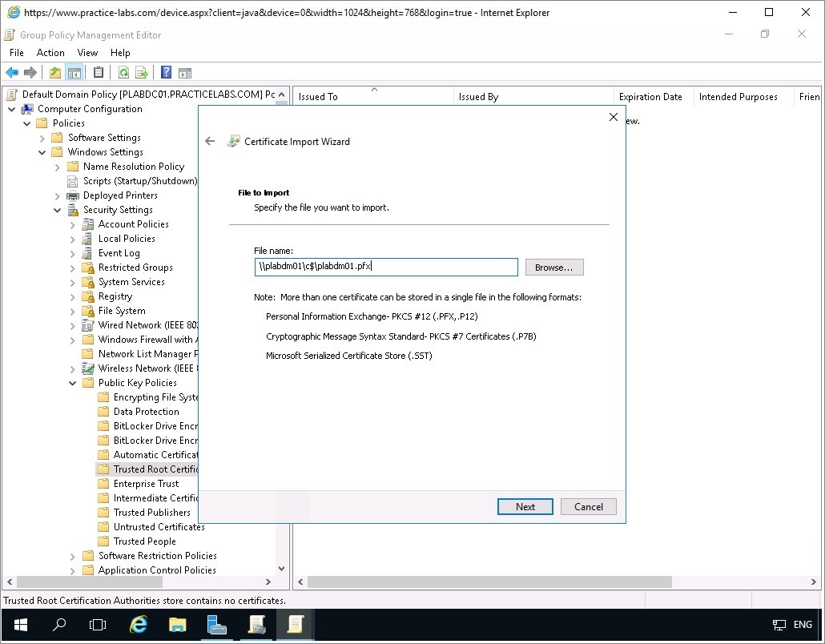Toggle Show/Hide Console Tree icon
The height and width of the screenshot is (644, 825).
tap(74, 73)
